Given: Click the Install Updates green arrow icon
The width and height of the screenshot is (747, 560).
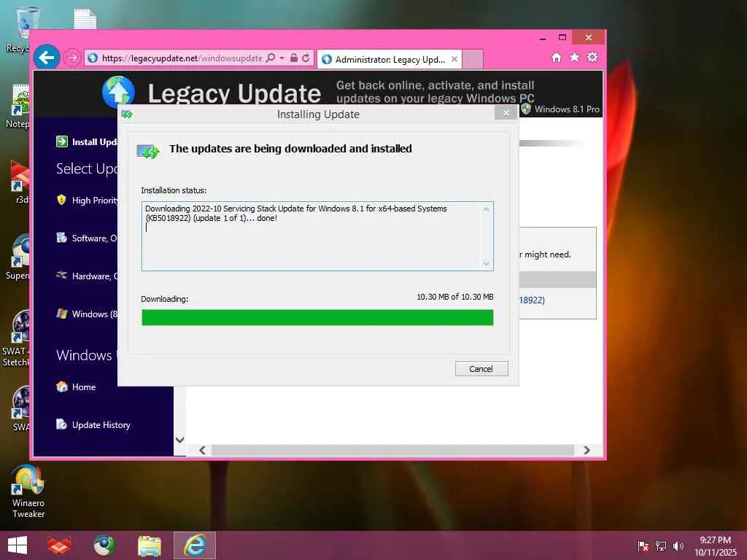Looking at the screenshot, I should pyautogui.click(x=62, y=141).
